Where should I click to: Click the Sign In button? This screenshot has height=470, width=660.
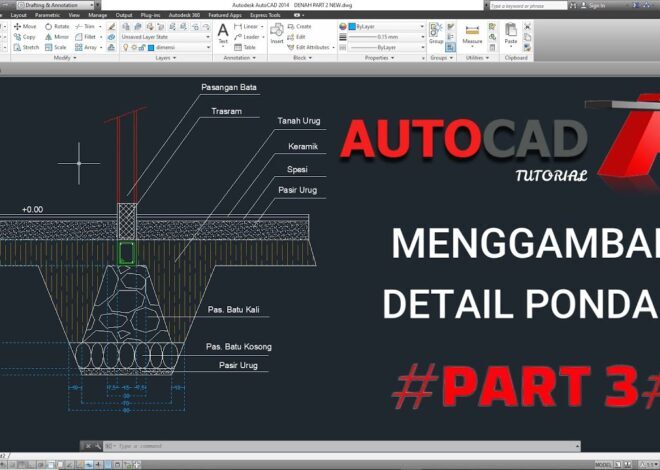tap(593, 5)
